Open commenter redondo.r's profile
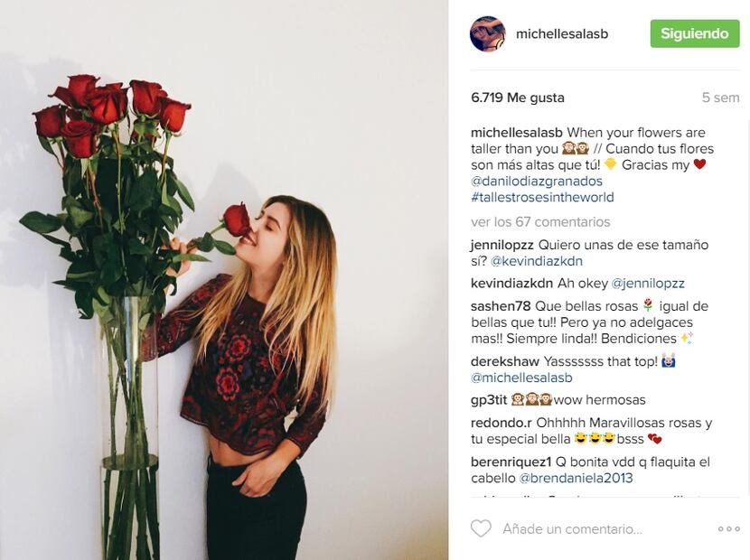The height and width of the screenshot is (560, 750). [502, 423]
